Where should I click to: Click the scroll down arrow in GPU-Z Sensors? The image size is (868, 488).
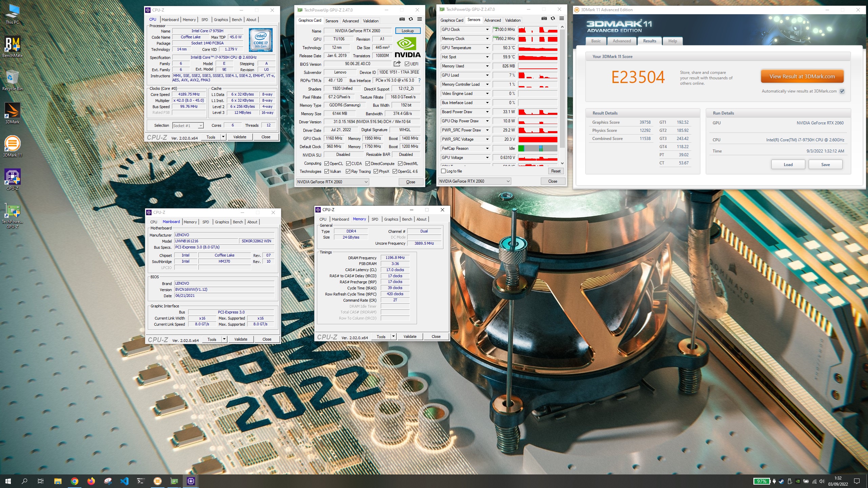(562, 163)
